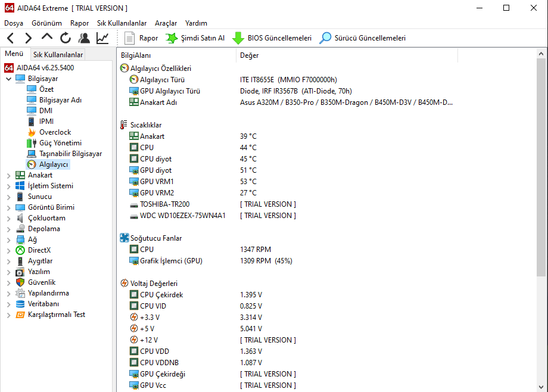Viewport: 548px width, 392px height.
Task: Expand the Depolama tree node
Action: pos(9,229)
